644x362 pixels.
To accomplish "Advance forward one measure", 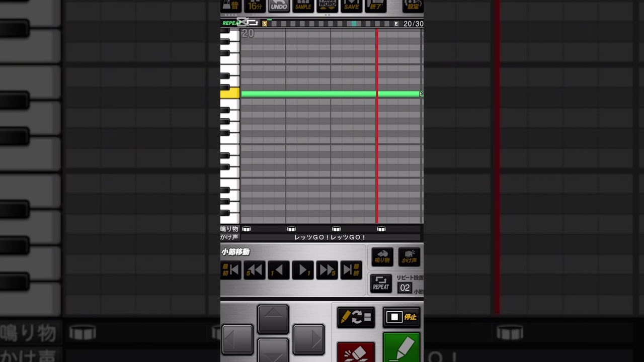I will pyautogui.click(x=303, y=270).
